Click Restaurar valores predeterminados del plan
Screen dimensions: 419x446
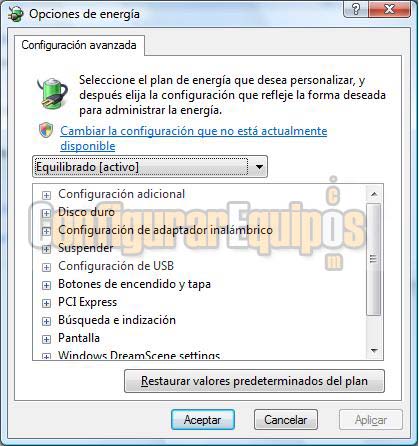point(254,381)
